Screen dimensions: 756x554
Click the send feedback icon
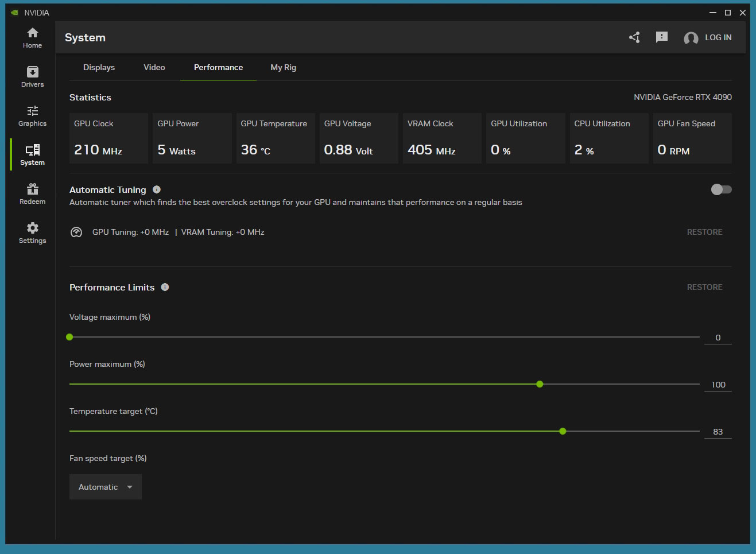[662, 37]
